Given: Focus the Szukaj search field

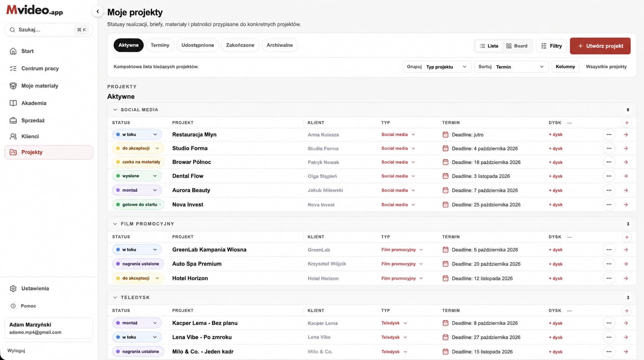Looking at the screenshot, I should [x=49, y=30].
